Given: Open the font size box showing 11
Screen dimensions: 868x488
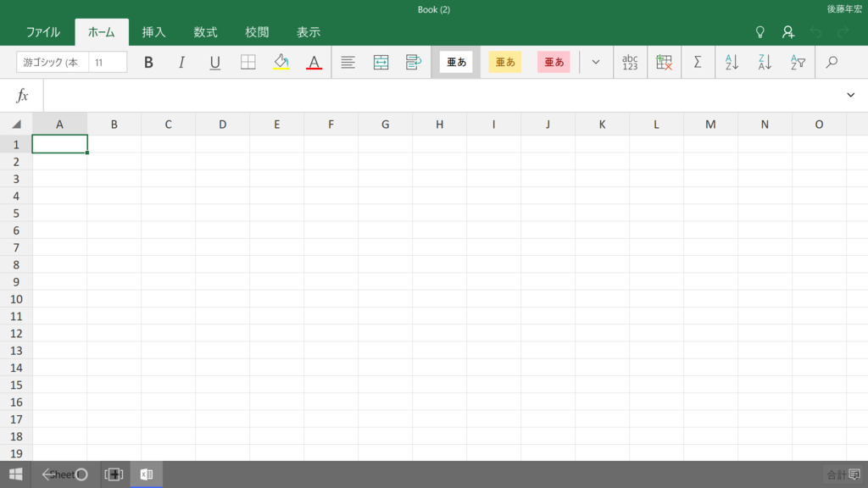Looking at the screenshot, I should pos(108,62).
